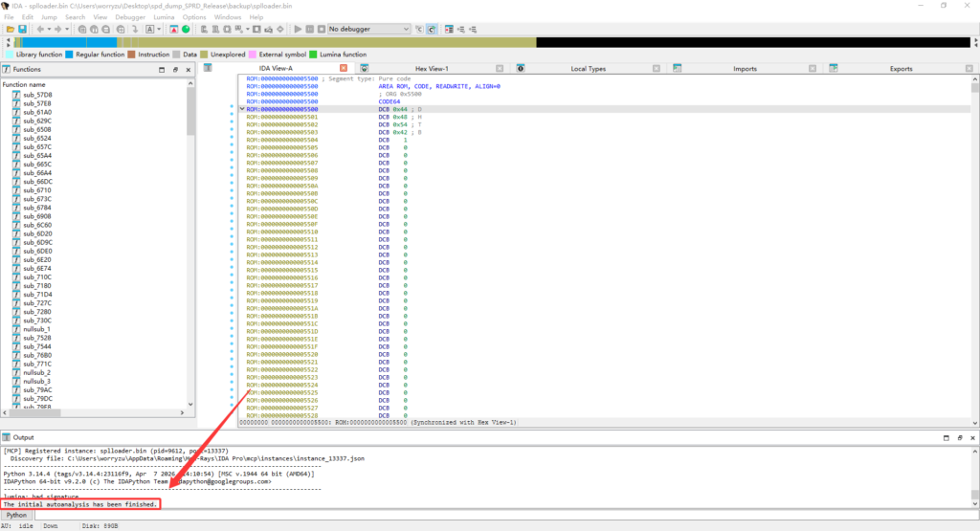980x531 pixels.
Task: Click the navigation band left arrow toggle
Action: point(8,42)
